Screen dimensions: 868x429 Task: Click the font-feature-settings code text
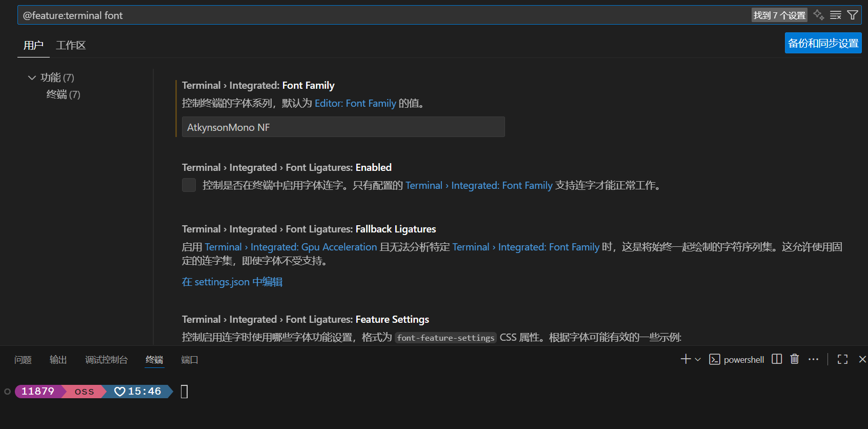(446, 338)
